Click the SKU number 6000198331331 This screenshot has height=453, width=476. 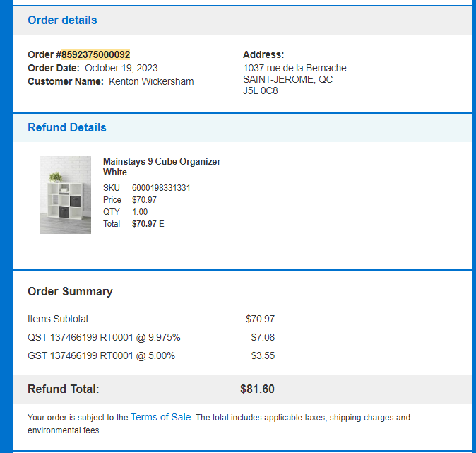(x=161, y=188)
